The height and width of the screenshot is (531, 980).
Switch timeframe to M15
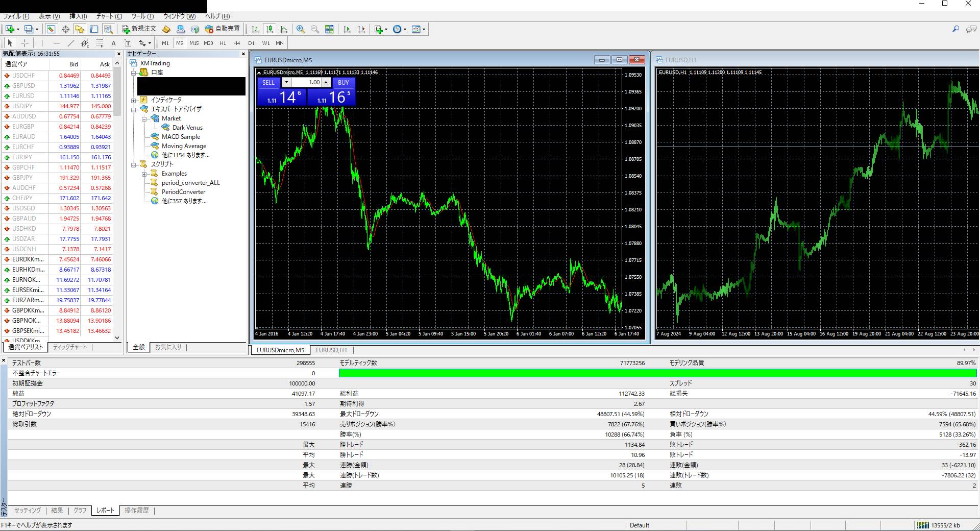pos(194,43)
